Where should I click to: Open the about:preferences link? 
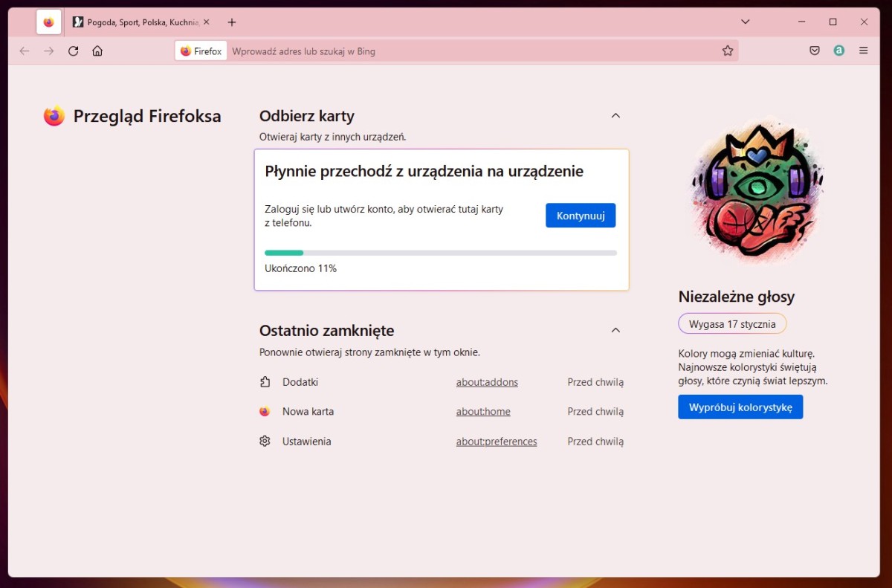pyautogui.click(x=497, y=441)
